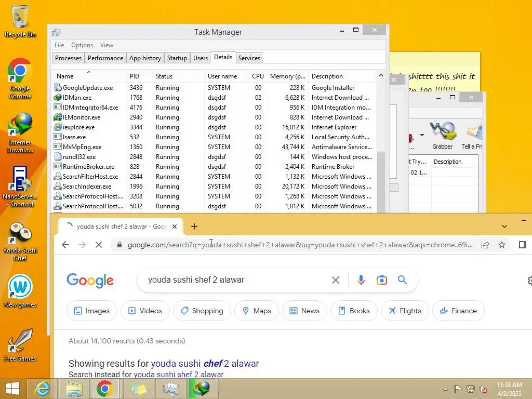Click Tell a Friend in IDM window
This screenshot has height=399, width=532.
[x=472, y=136]
